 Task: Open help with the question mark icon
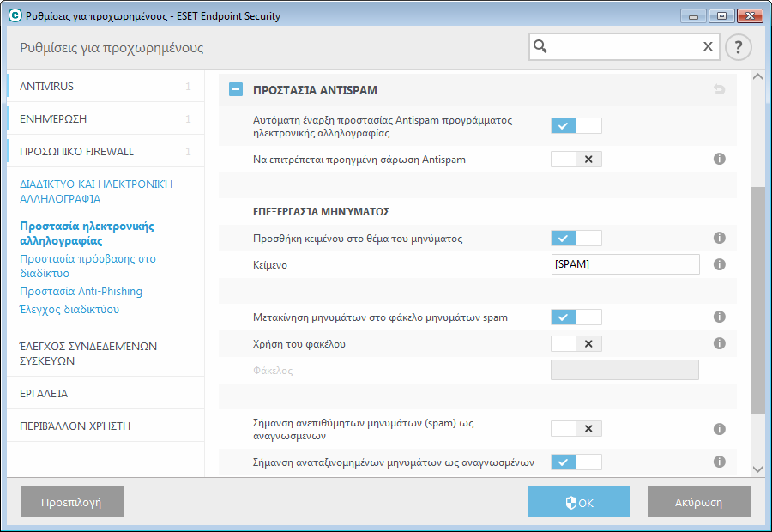[x=738, y=47]
